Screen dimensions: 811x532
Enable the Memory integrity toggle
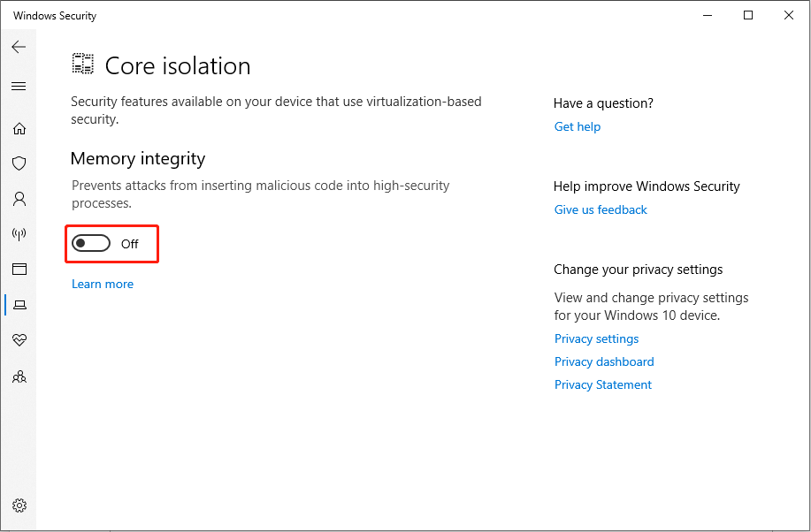pos(90,243)
